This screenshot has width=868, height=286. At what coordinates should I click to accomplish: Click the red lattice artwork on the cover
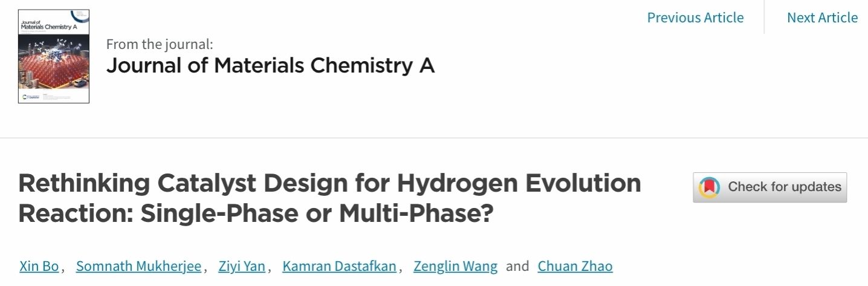tap(54, 68)
